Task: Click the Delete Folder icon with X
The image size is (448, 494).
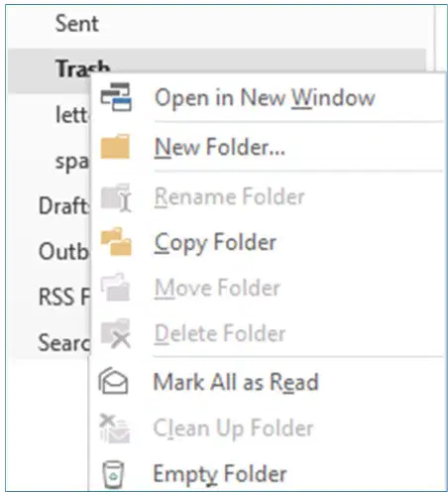Action: pyautogui.click(x=116, y=333)
